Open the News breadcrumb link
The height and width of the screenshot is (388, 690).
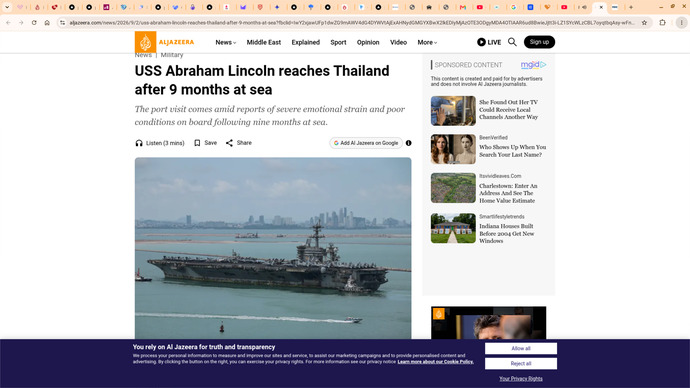click(x=143, y=55)
